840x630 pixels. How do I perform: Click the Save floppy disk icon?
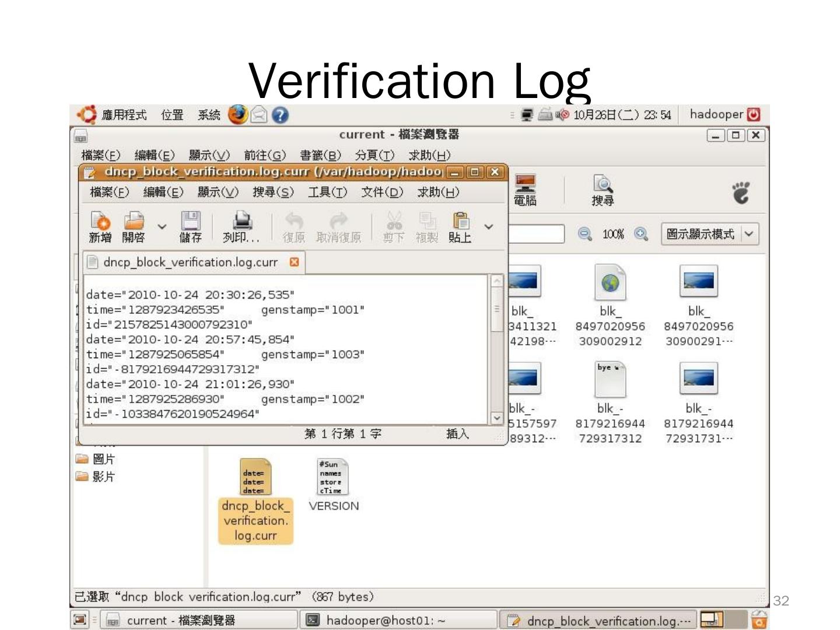click(190, 222)
